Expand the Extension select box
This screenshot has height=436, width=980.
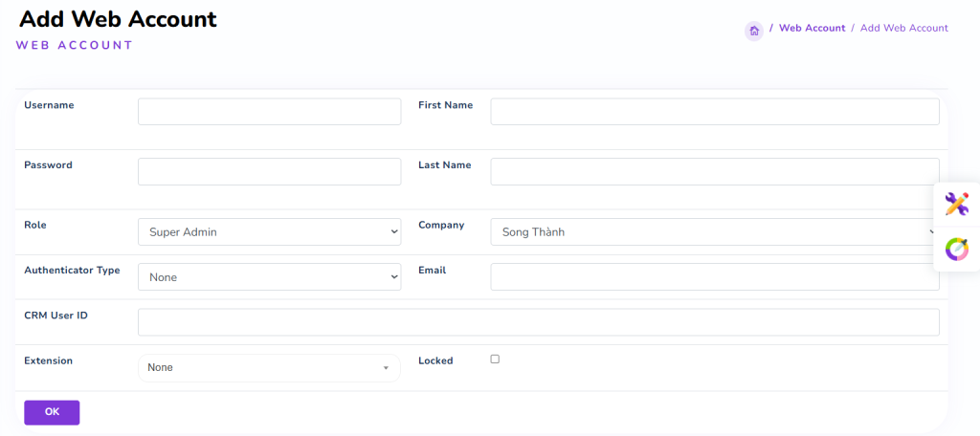click(269, 367)
